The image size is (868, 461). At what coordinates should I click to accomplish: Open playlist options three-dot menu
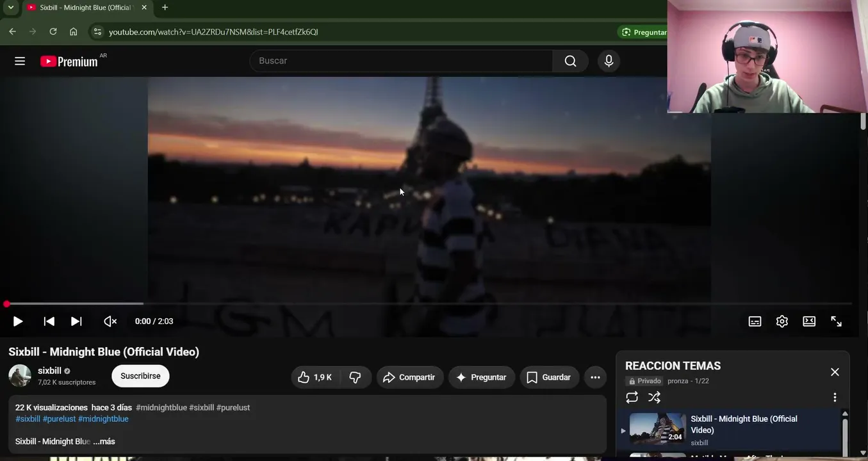click(x=835, y=398)
